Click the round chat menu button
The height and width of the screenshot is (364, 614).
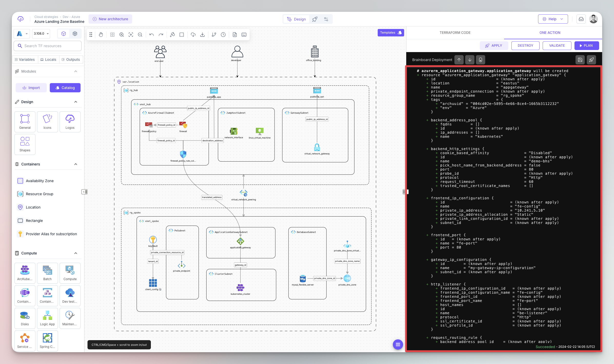tap(398, 345)
